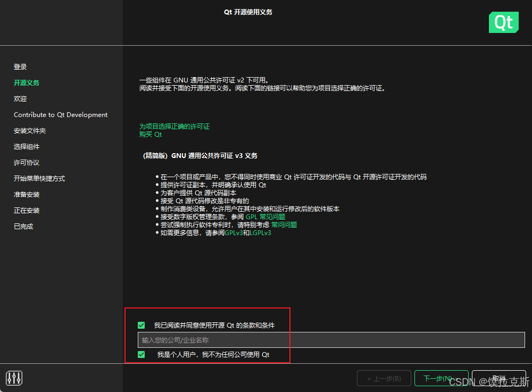This screenshot has height=392, width=532.
Task: Open the LGPLv3 link
Action: (260, 232)
